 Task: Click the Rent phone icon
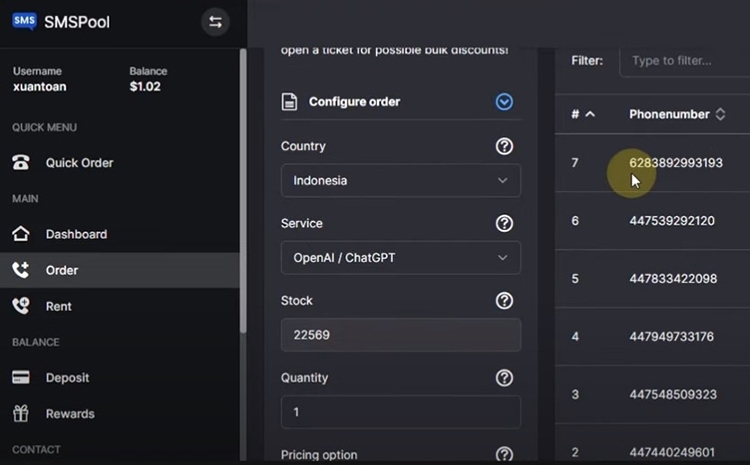click(x=21, y=306)
